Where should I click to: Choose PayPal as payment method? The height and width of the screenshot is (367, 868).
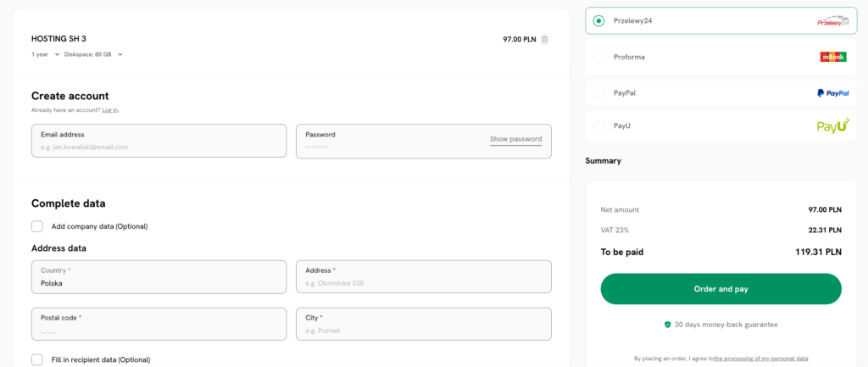point(598,93)
